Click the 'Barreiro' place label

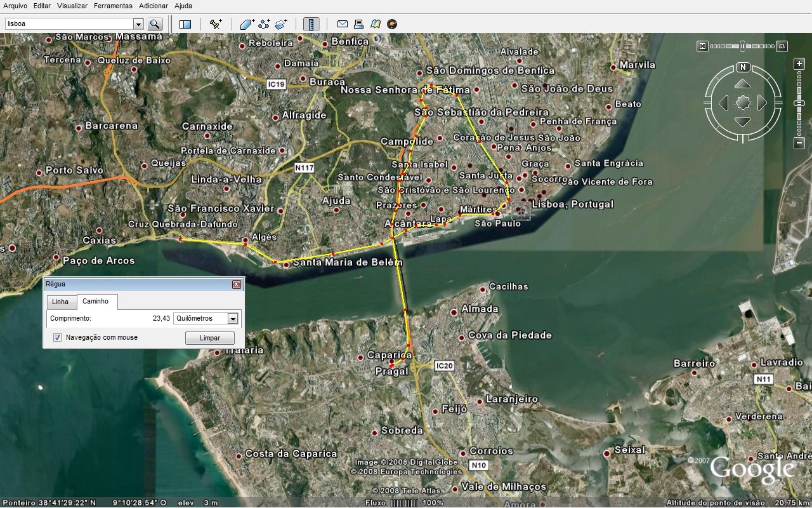(695, 364)
